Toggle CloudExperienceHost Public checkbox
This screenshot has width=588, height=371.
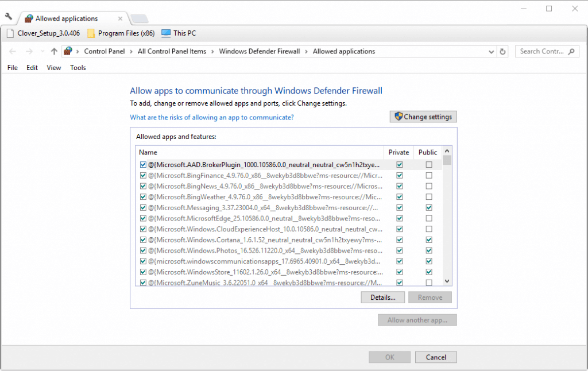[x=428, y=229]
